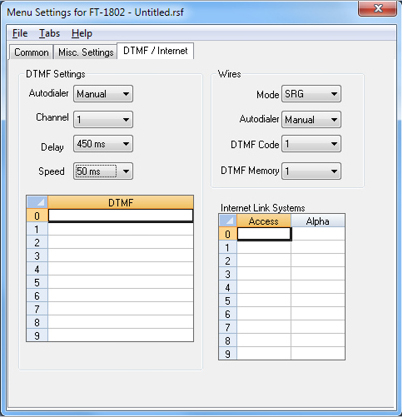Screen dimensions: 402x417
Task: Open the Wires Autodialer dropdown
Action: (x=311, y=119)
